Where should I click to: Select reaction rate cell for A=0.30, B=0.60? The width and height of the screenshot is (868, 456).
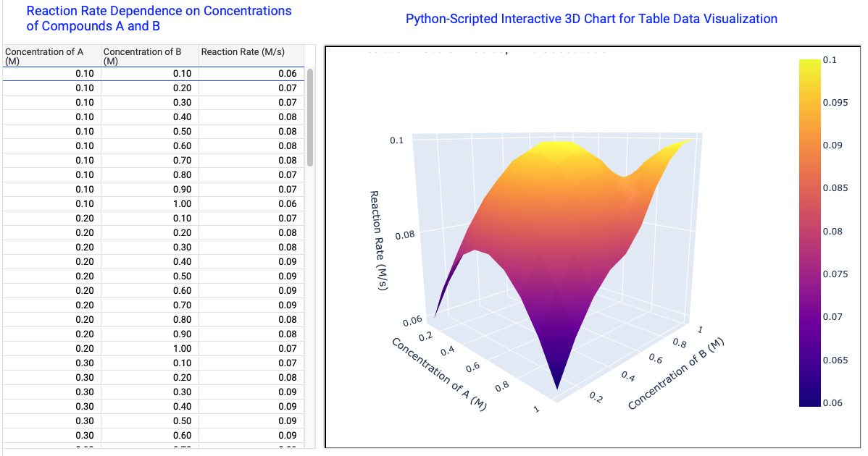pyautogui.click(x=287, y=436)
